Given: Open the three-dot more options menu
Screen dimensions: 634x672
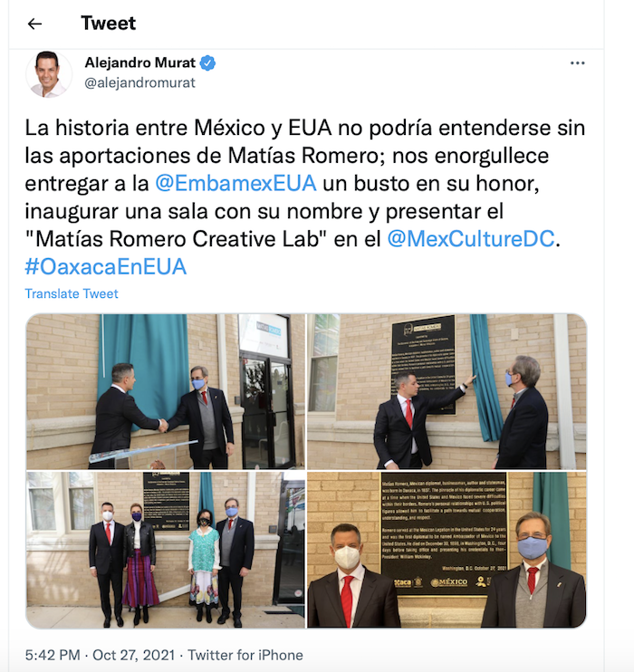Looking at the screenshot, I should pos(578,63).
